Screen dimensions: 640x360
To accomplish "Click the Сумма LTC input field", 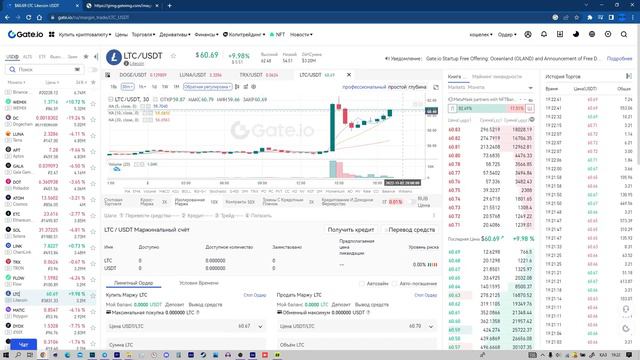I will [x=186, y=344].
